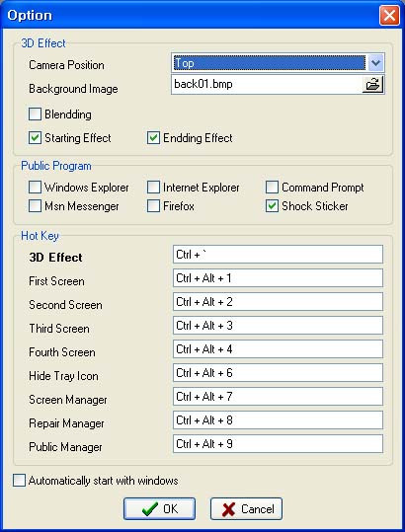The width and height of the screenshot is (405, 532).
Task: Toggle Automatically start with windows
Action: (x=19, y=481)
